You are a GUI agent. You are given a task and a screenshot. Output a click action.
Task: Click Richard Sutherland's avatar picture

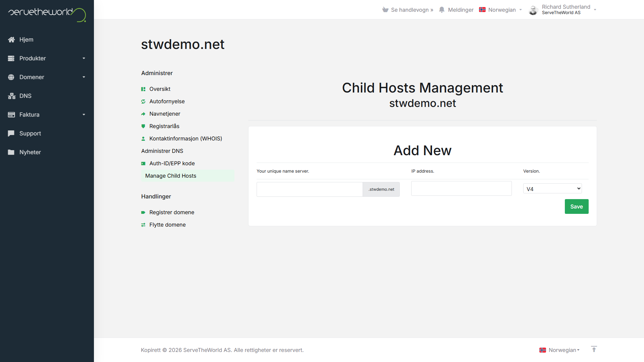pos(533,10)
